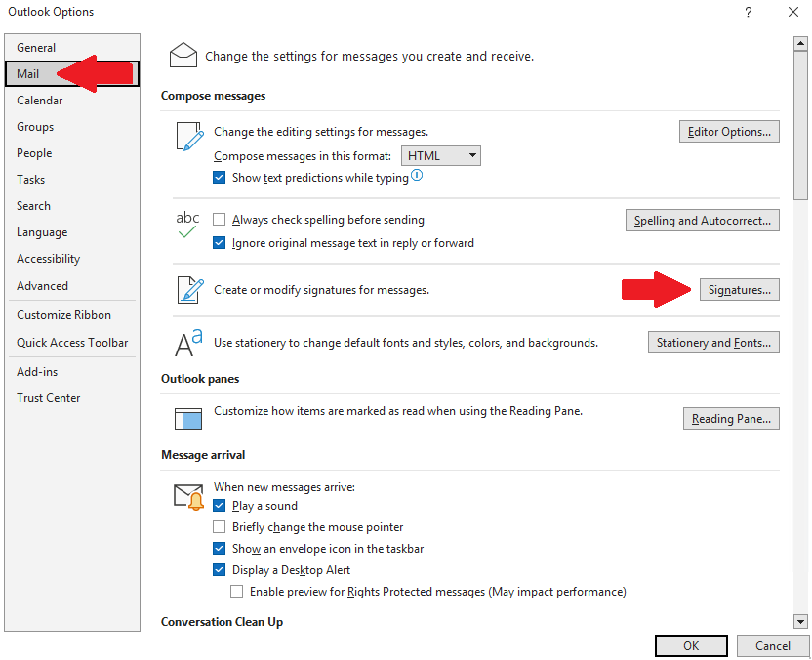Click the scrollbar down arrow
This screenshot has width=812, height=660.
800,621
